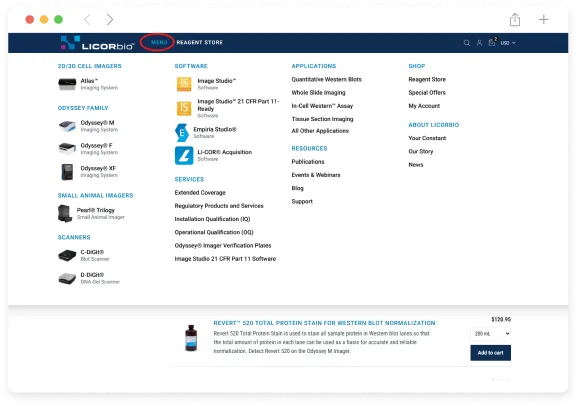
Task: Open Operational Qualification (OQ) link
Action: [214, 232]
